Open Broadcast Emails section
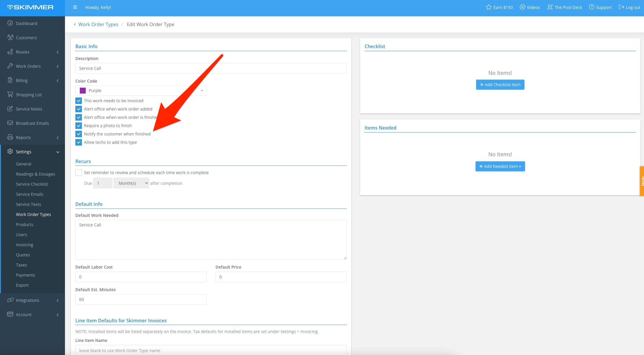Screen dimensions: 644x355 click(x=32, y=123)
